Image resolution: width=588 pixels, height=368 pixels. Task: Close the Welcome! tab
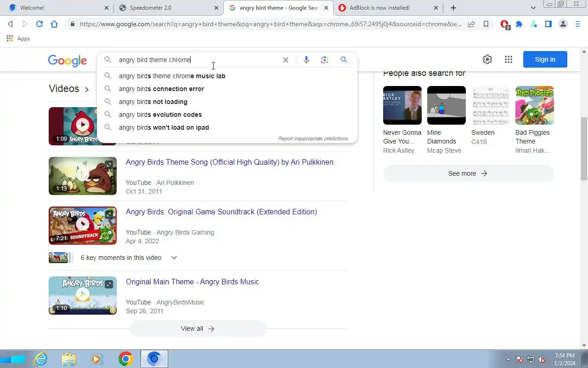click(107, 8)
